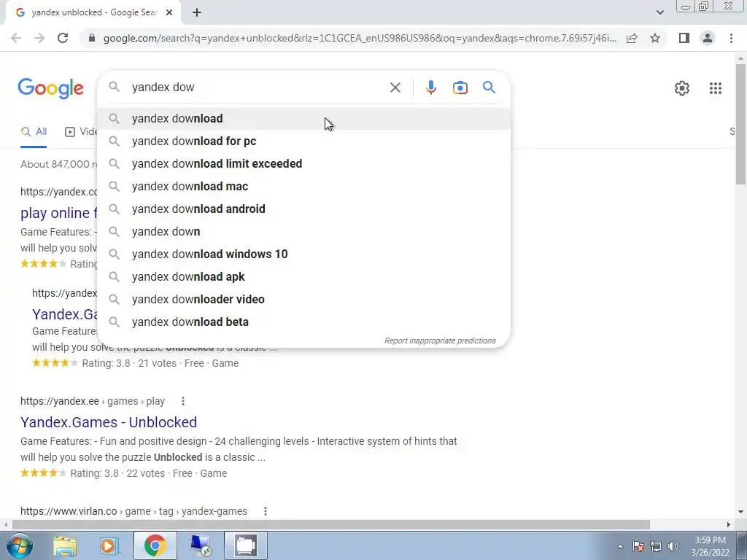Click the scrollbar down arrow
747x560 pixels.
pyautogui.click(x=740, y=512)
